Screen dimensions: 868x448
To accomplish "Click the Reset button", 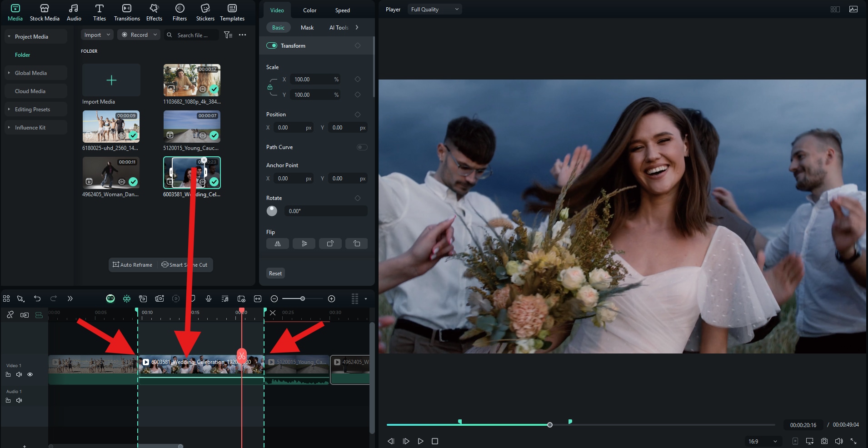I will [x=275, y=273].
